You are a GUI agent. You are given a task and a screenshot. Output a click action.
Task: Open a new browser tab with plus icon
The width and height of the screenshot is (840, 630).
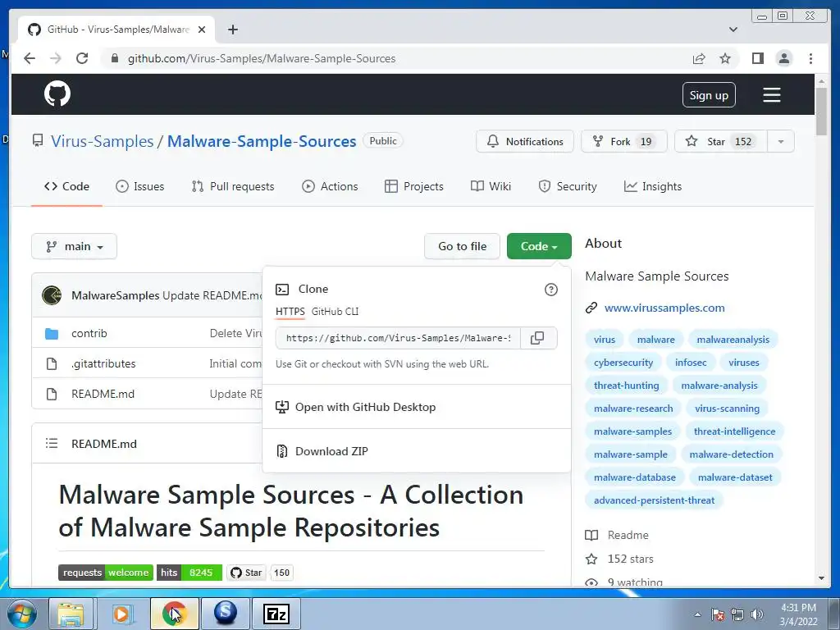pos(232,30)
